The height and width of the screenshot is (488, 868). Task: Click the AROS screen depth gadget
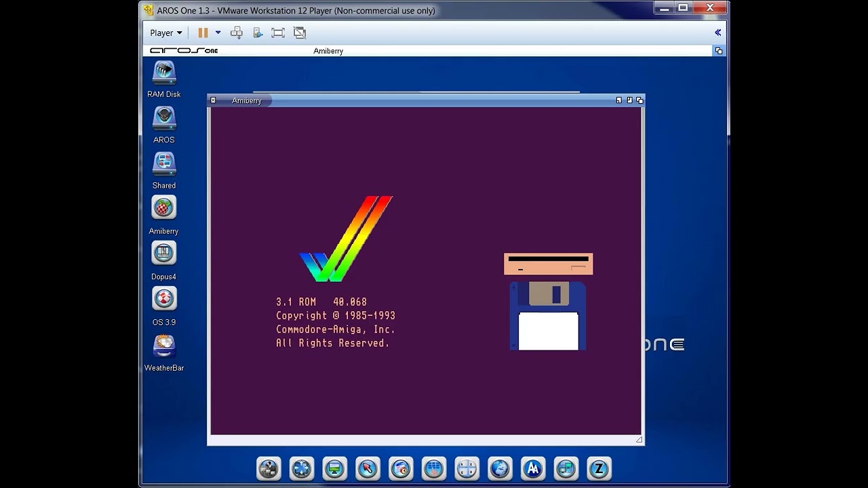tap(719, 51)
